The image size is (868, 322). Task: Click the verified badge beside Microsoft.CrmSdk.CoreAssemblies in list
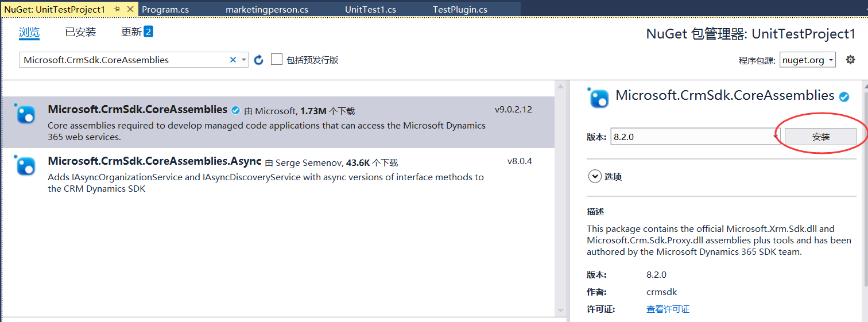[235, 110]
